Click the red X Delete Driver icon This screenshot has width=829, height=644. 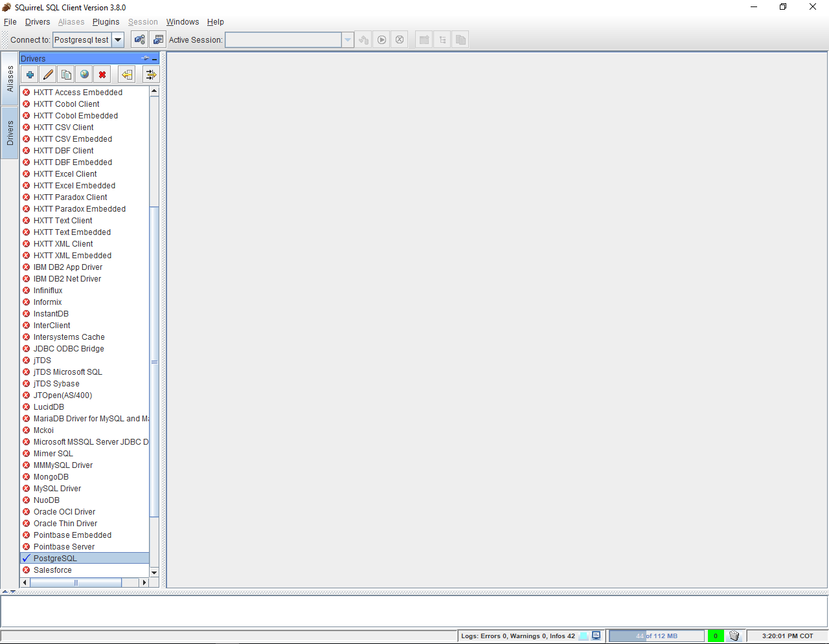(x=102, y=74)
